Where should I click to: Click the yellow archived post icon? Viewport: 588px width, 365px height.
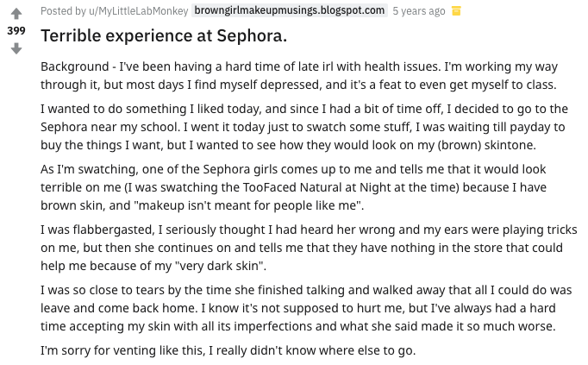[456, 11]
